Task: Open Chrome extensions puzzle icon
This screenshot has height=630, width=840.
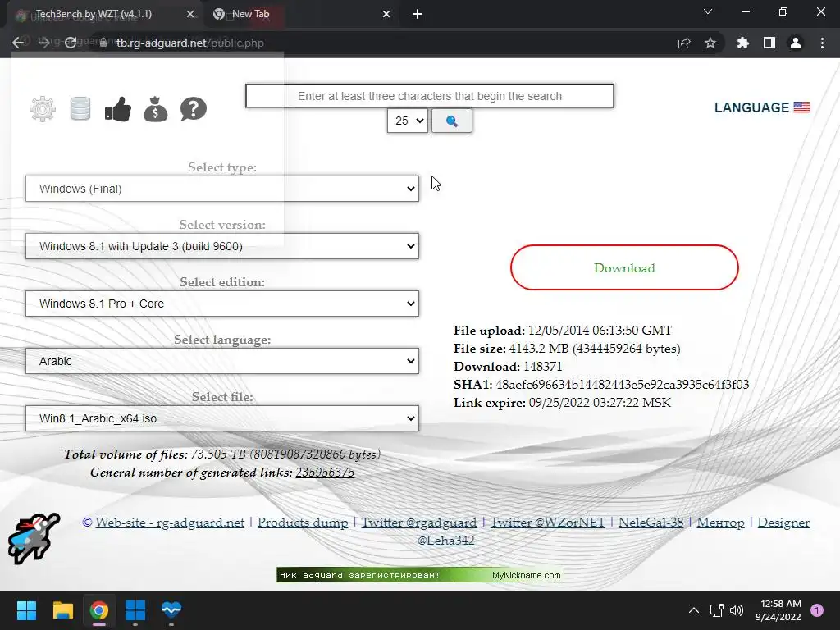Action: [743, 43]
